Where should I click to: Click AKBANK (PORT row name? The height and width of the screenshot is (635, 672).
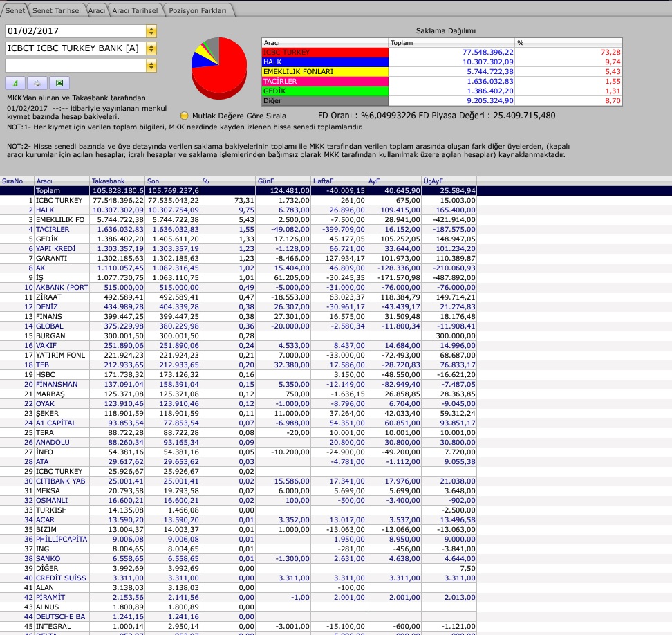point(62,288)
